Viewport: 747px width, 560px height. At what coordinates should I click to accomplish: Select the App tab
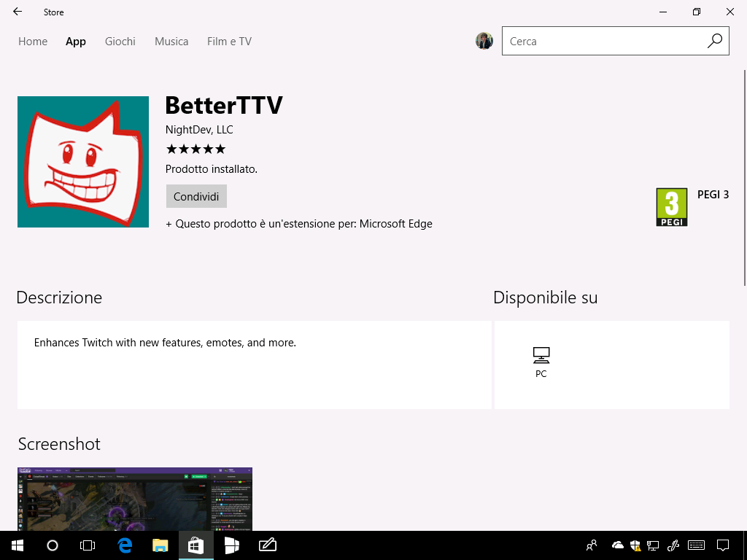[76, 42]
